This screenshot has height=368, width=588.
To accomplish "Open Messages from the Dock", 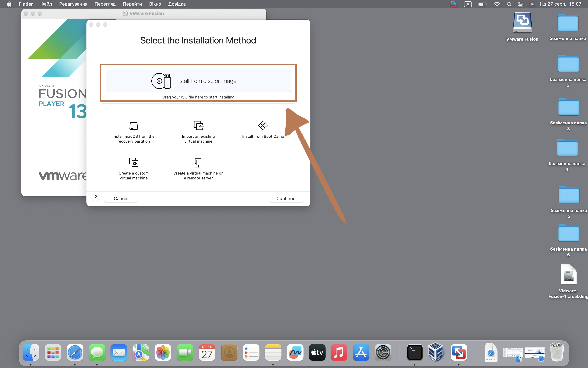I will 97,352.
